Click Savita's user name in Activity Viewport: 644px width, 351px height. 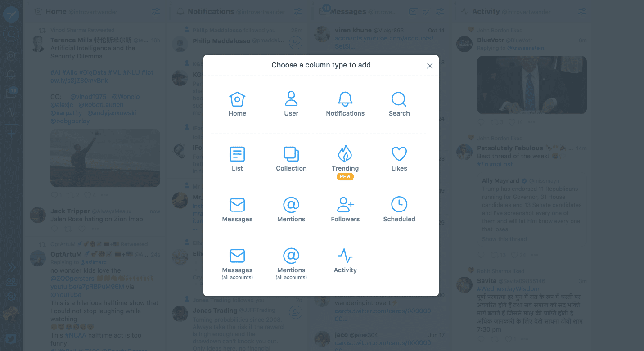[x=487, y=281]
